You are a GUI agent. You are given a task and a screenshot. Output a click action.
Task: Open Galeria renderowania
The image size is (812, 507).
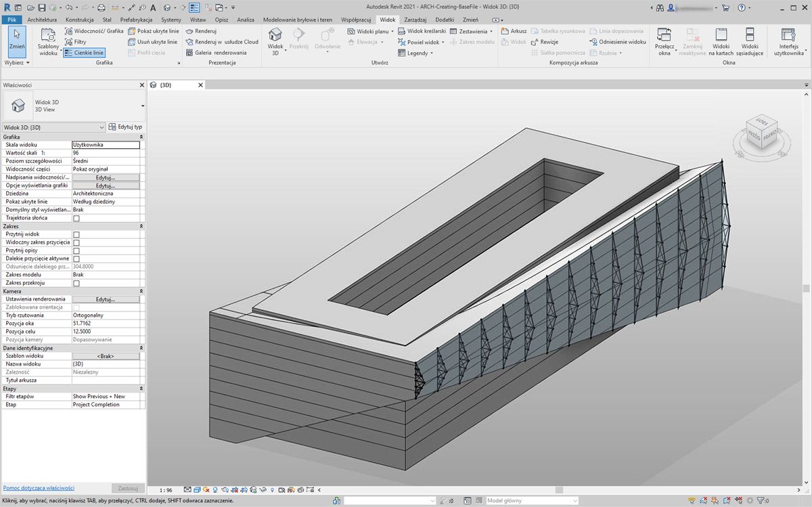pos(216,52)
